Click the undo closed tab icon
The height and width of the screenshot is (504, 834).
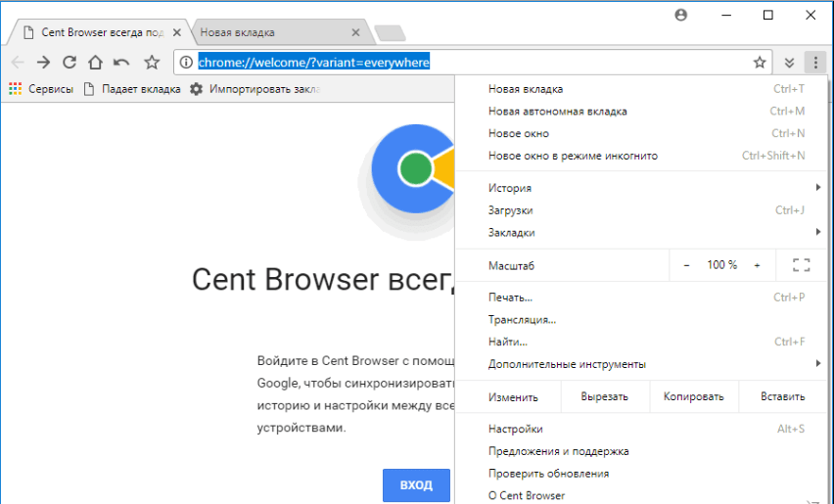(x=121, y=63)
